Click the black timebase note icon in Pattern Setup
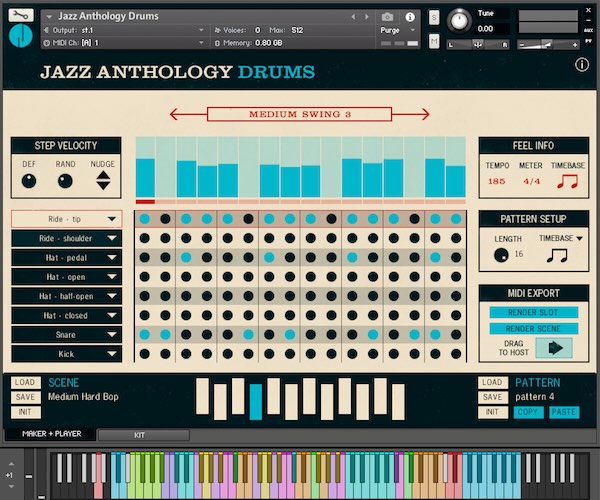Screen dimensions: 600x500 pos(557,255)
